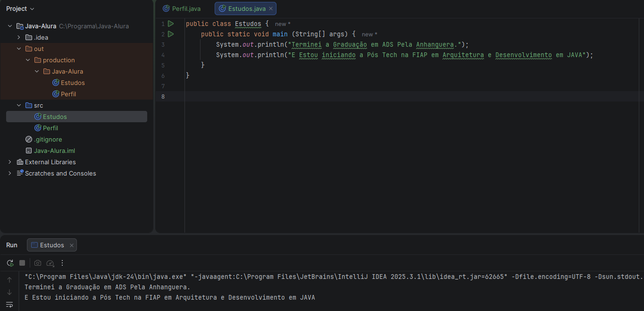Close the Estudos.java editor tab
Screen dimensions: 644x311
(271, 8)
